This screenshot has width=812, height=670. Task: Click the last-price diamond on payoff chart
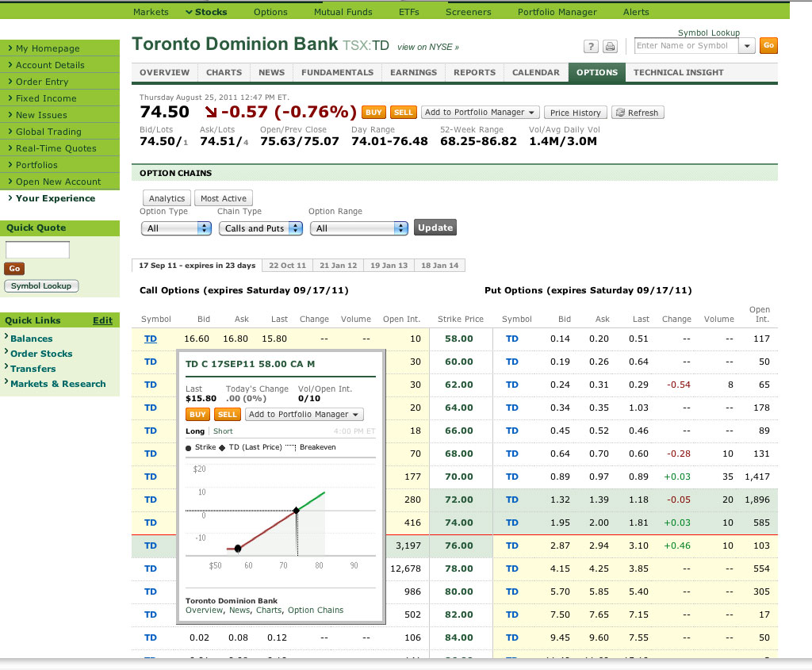pos(297,510)
